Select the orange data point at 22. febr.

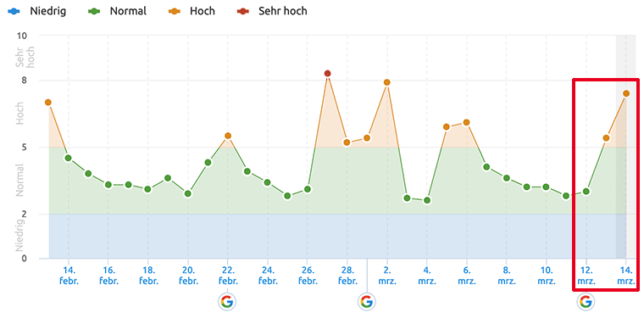(x=228, y=136)
